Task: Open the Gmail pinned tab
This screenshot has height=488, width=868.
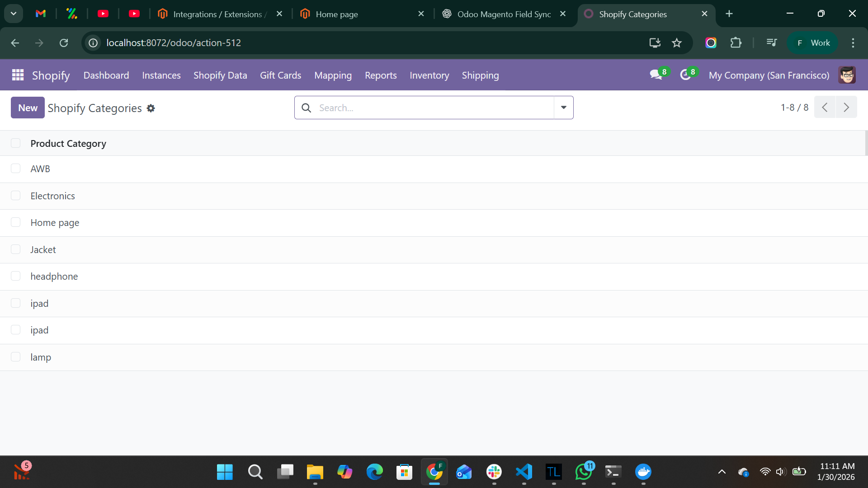Action: pyautogui.click(x=41, y=14)
